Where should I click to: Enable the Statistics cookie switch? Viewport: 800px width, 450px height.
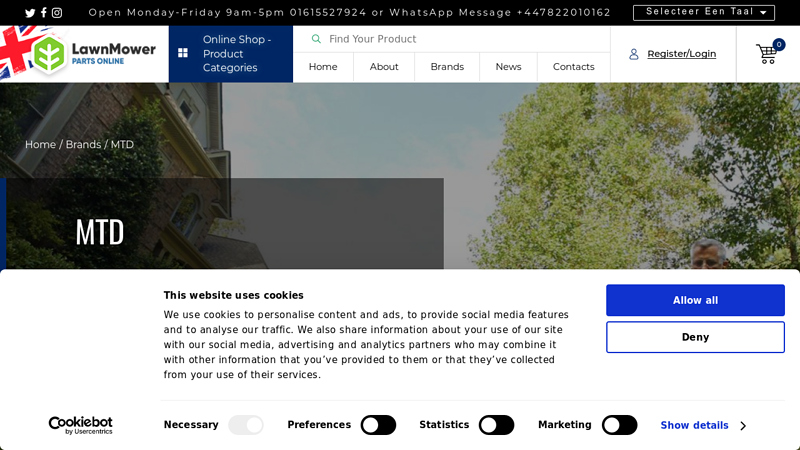click(x=496, y=425)
